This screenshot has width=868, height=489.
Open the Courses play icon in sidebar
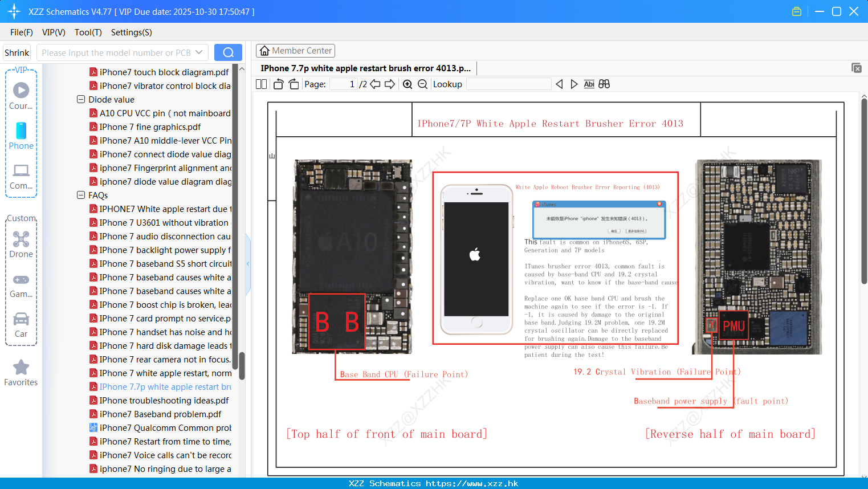click(x=21, y=90)
